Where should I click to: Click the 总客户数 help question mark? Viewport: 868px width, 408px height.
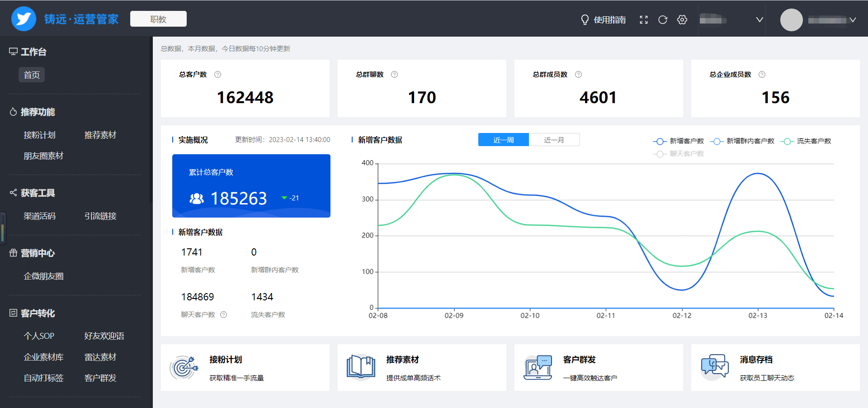(217, 74)
